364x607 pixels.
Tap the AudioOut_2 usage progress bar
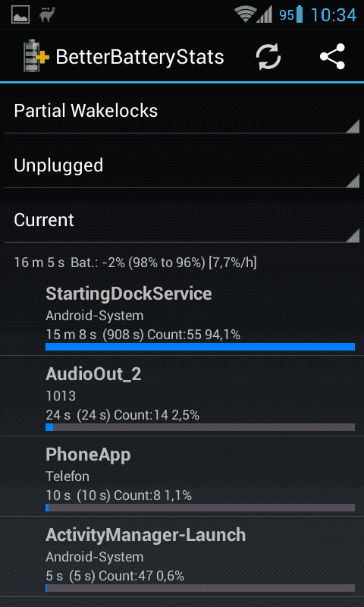200,427
